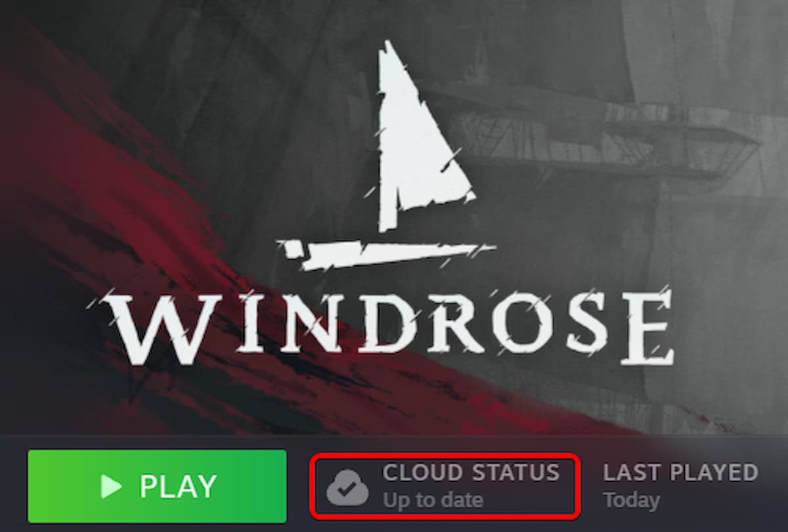Click the play triangle icon
The height and width of the screenshot is (532, 788).
(x=111, y=486)
